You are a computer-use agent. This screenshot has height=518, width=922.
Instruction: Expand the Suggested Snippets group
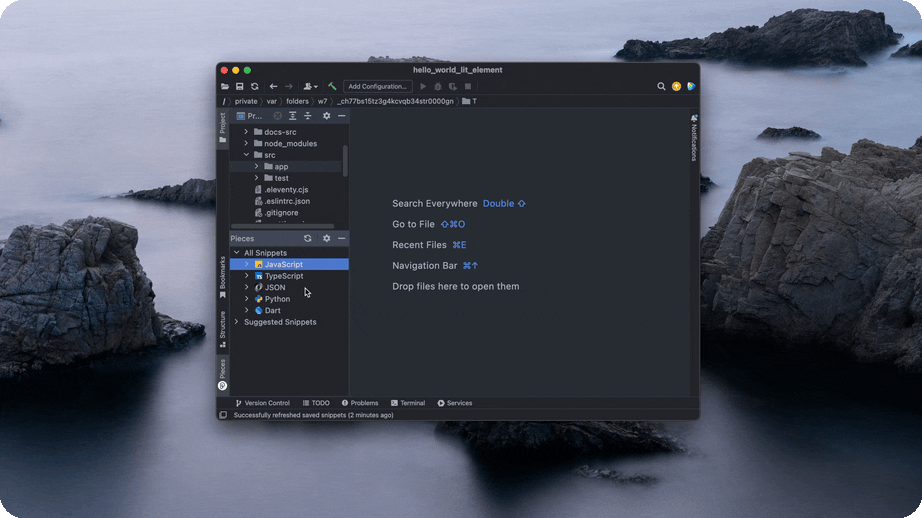[x=236, y=322]
